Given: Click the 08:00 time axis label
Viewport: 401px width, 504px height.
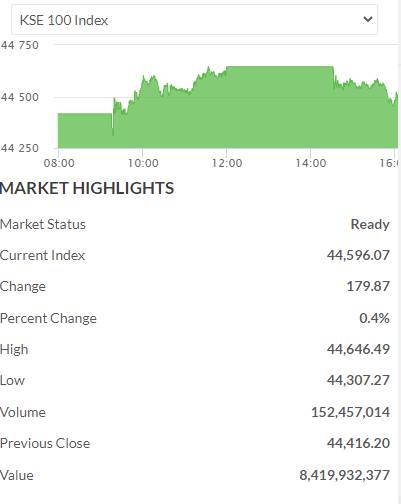Looking at the screenshot, I should pos(59,163).
